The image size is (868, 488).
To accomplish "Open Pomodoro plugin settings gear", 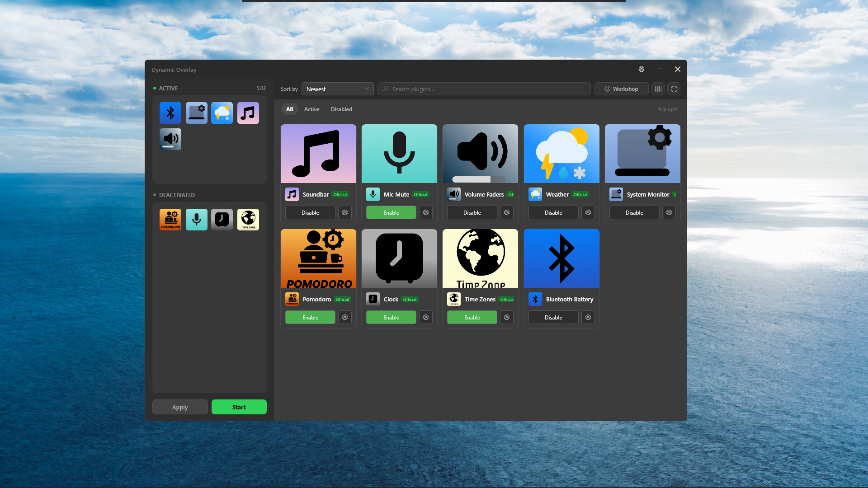I will (345, 317).
